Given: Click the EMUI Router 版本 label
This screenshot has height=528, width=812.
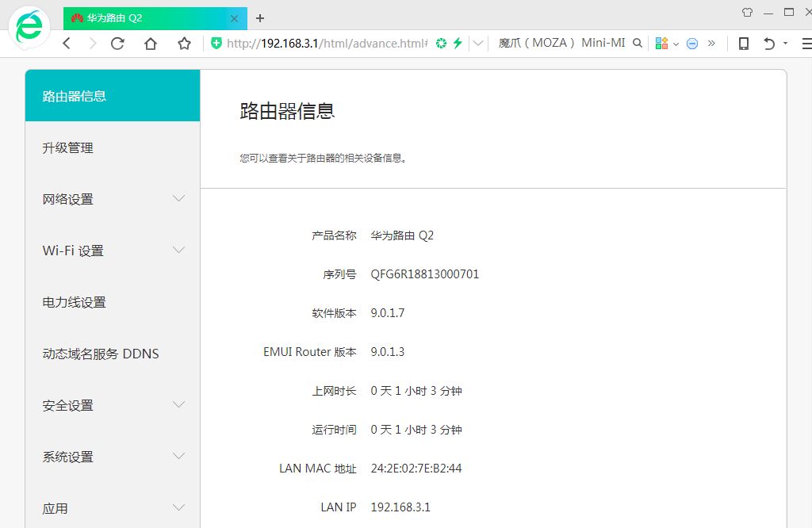Looking at the screenshot, I should pyautogui.click(x=310, y=352).
